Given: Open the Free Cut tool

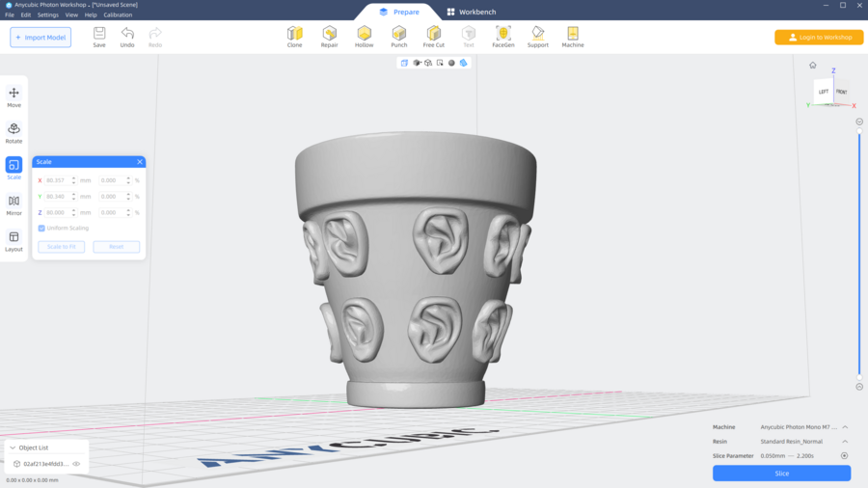Looking at the screenshot, I should (434, 37).
